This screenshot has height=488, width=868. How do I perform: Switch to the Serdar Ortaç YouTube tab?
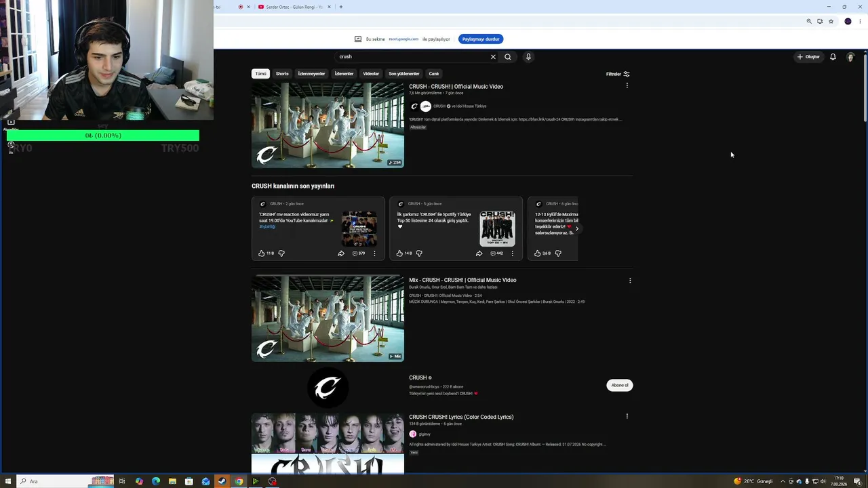pyautogui.click(x=293, y=7)
